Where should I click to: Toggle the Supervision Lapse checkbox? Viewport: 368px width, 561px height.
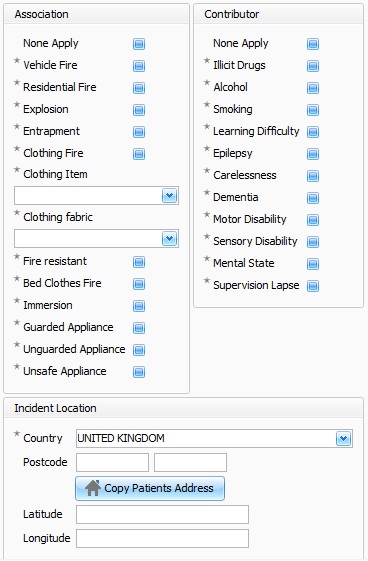tap(313, 286)
